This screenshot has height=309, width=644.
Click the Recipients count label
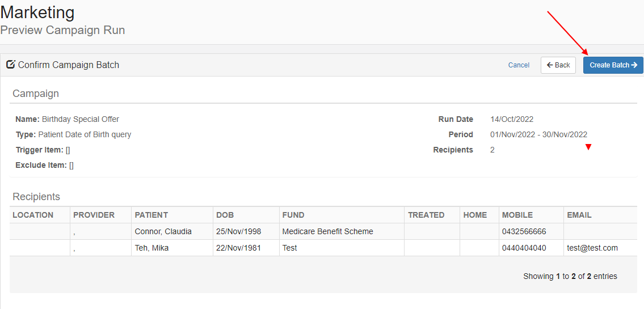coord(453,150)
